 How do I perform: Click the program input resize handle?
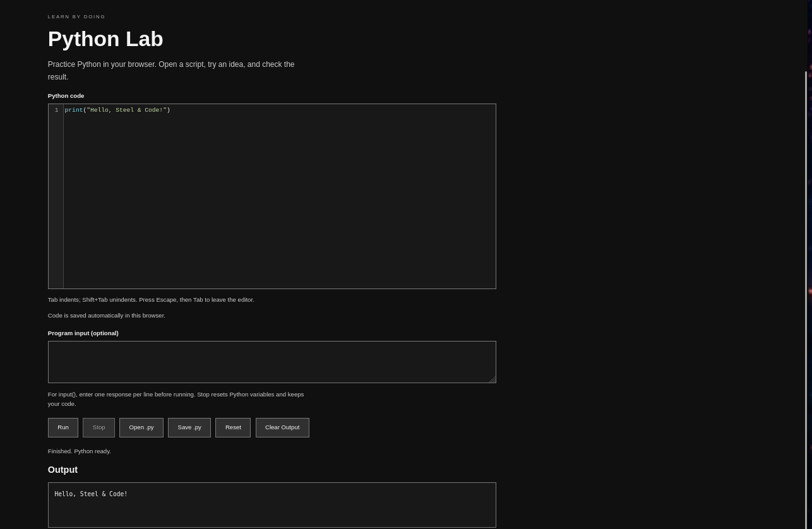point(492,379)
